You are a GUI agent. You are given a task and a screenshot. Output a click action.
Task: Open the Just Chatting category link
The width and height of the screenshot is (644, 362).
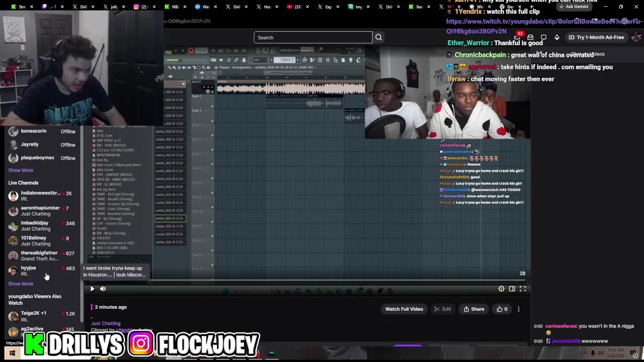[106, 323]
